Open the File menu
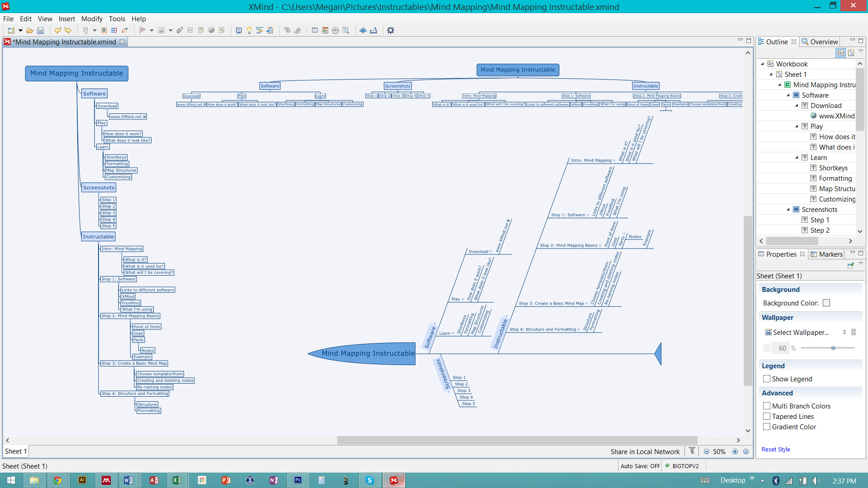The height and width of the screenshot is (488, 868). click(x=8, y=19)
